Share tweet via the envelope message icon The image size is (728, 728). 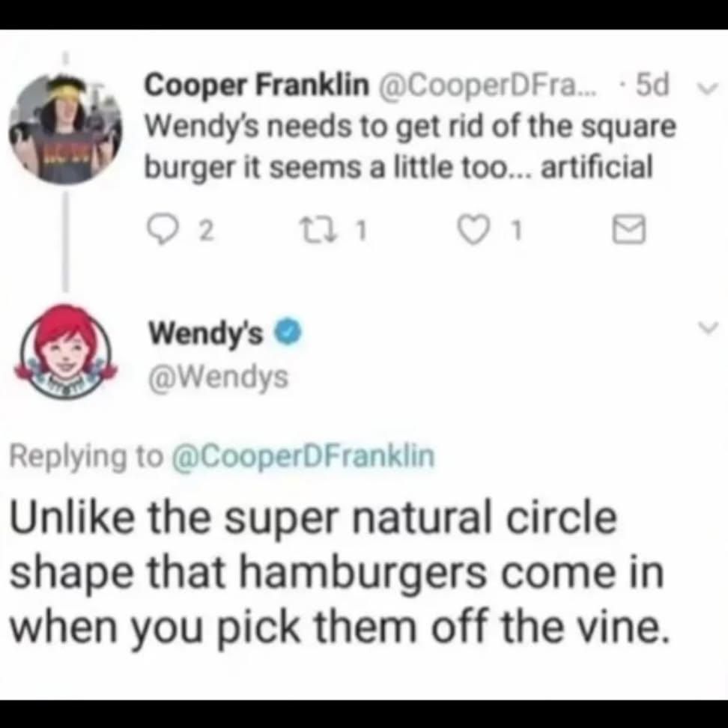click(628, 229)
